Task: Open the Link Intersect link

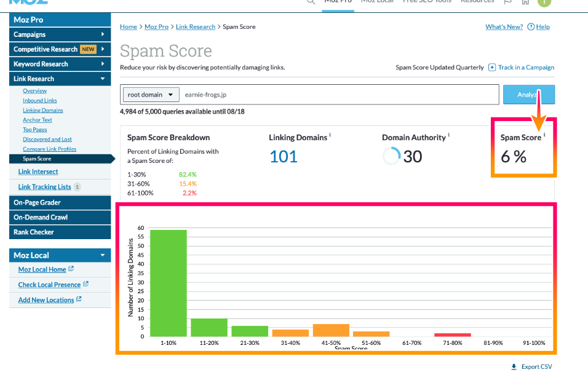Action: pos(38,172)
